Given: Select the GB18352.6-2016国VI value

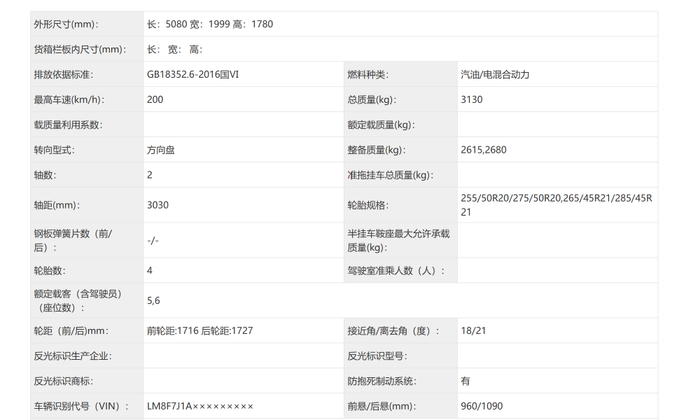Looking at the screenshot, I should [193, 75].
